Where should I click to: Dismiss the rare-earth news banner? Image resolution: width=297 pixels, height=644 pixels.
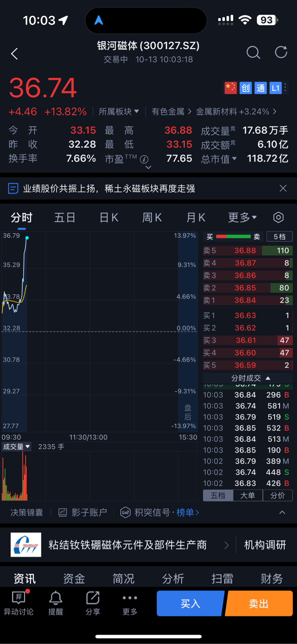pyautogui.click(x=283, y=188)
